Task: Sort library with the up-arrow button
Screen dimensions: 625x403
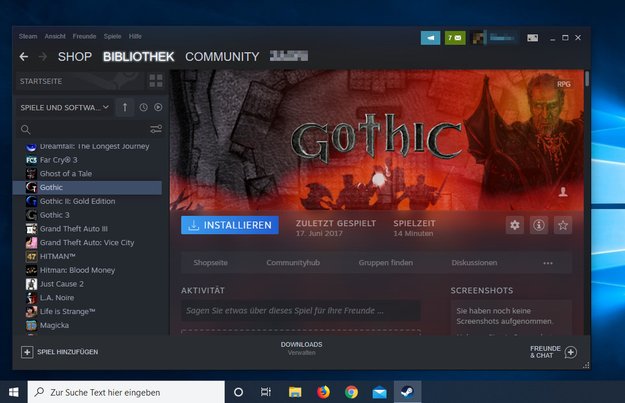Action: coord(125,107)
